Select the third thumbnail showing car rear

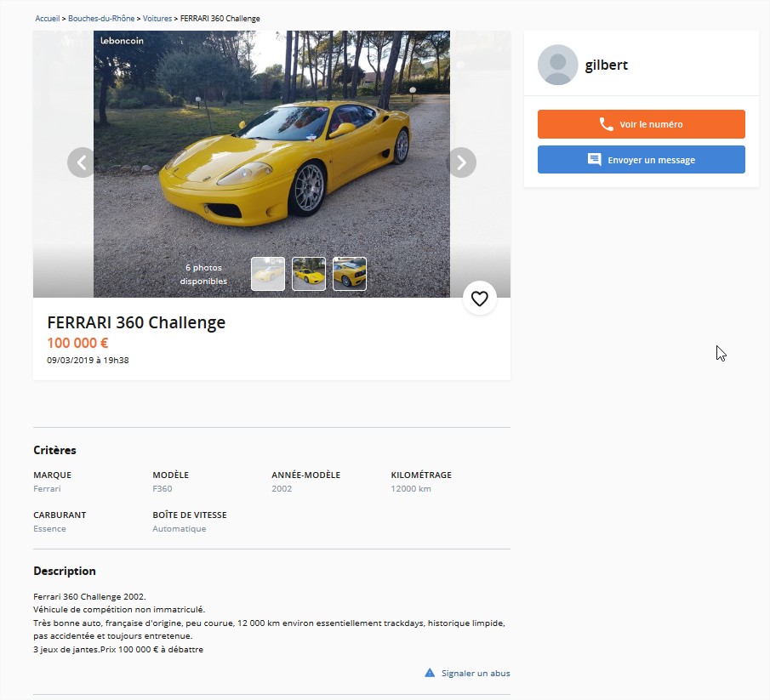click(349, 274)
